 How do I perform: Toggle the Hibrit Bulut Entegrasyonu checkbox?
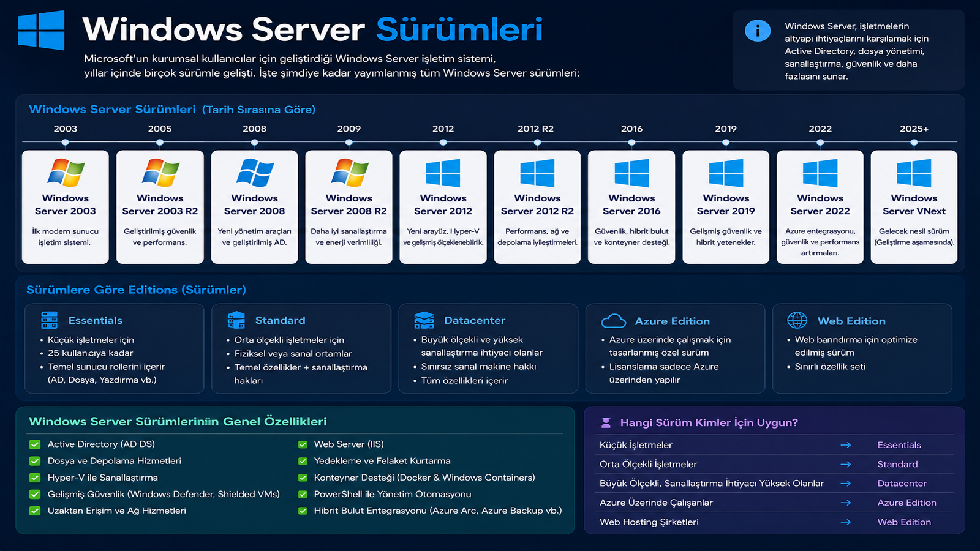click(x=303, y=511)
